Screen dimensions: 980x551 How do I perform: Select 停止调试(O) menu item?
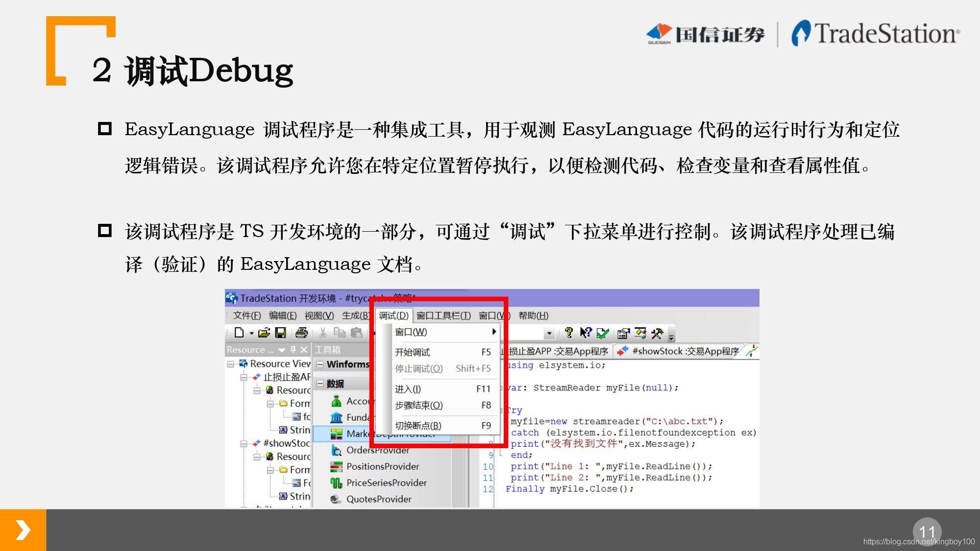tap(445, 368)
